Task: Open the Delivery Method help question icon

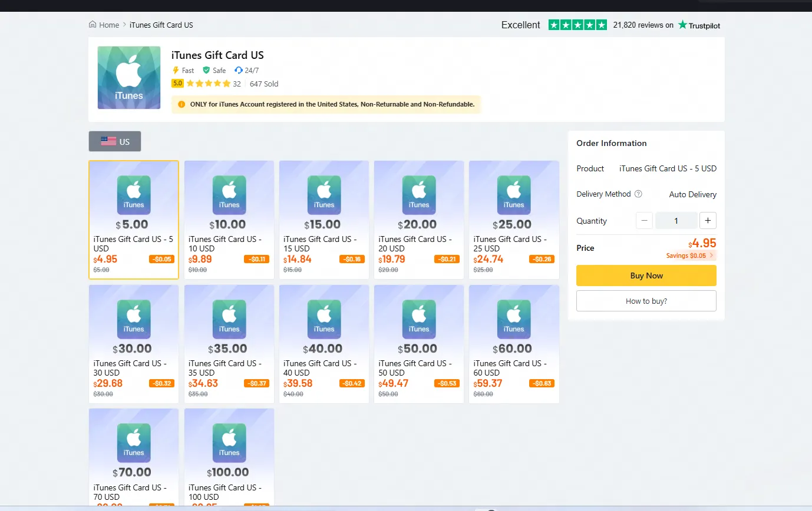Action: click(x=638, y=194)
